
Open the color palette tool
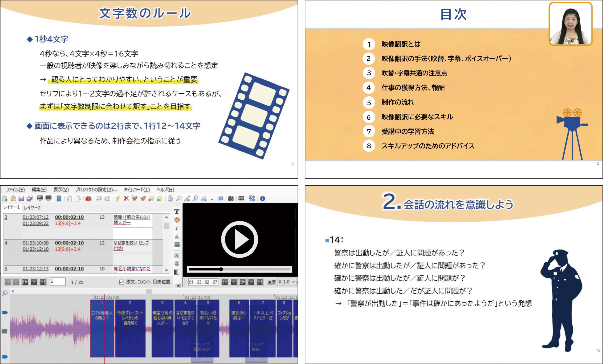[x=177, y=220]
